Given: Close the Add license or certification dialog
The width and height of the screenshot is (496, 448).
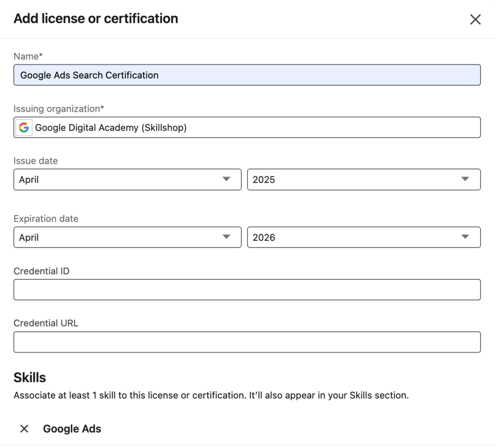Looking at the screenshot, I should [x=475, y=19].
